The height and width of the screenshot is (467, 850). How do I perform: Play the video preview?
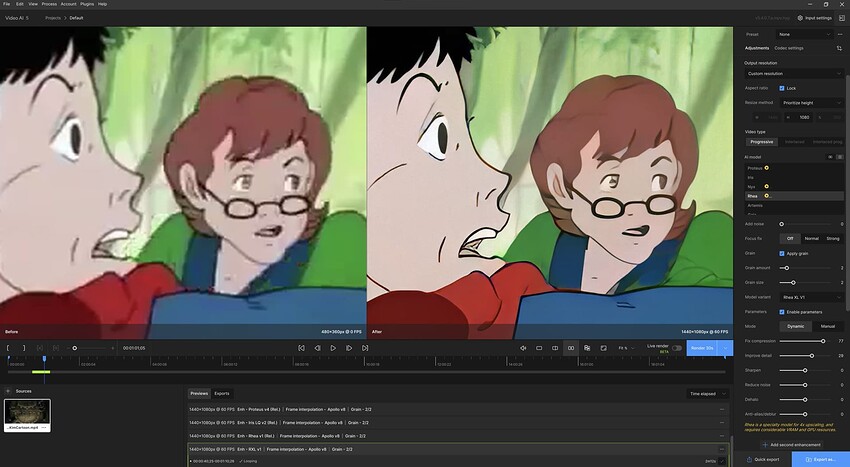(x=333, y=348)
